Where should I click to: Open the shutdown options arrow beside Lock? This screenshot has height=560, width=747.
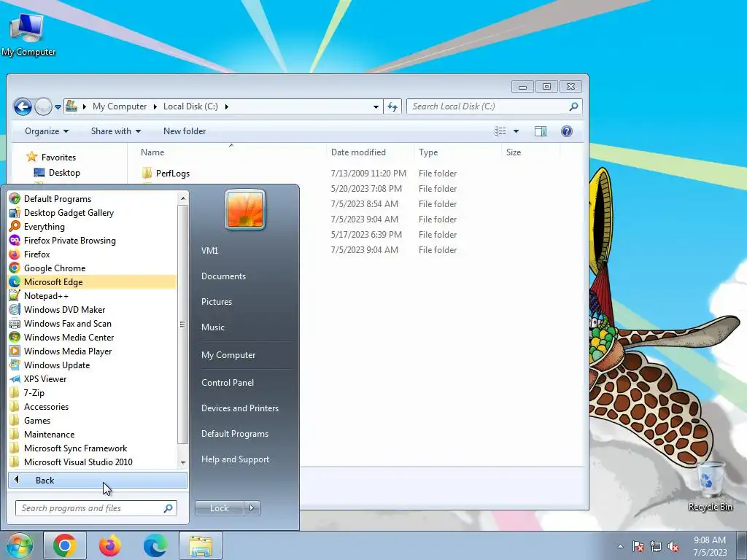(252, 508)
